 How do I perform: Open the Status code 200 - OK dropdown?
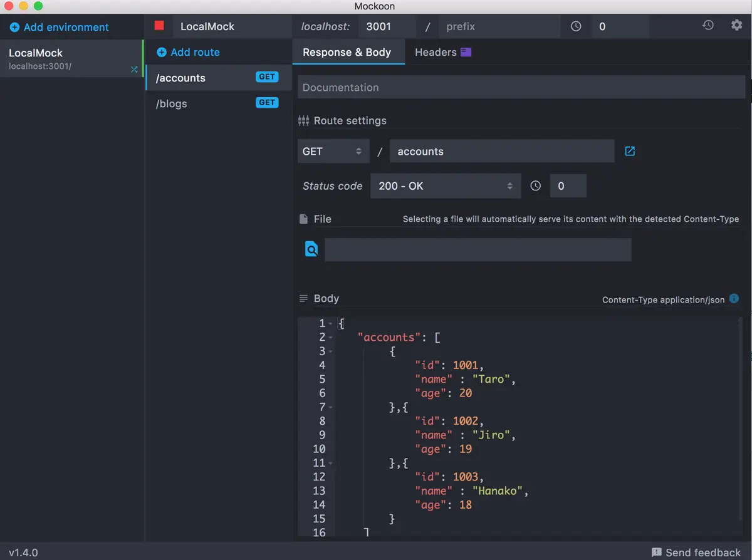pos(446,186)
